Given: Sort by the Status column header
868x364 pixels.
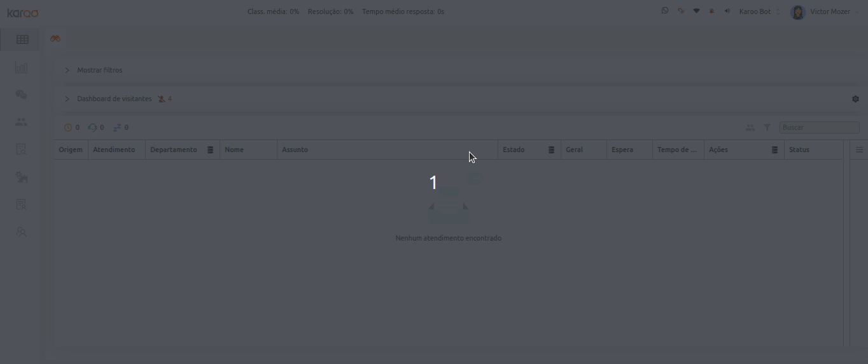Looking at the screenshot, I should tap(799, 150).
